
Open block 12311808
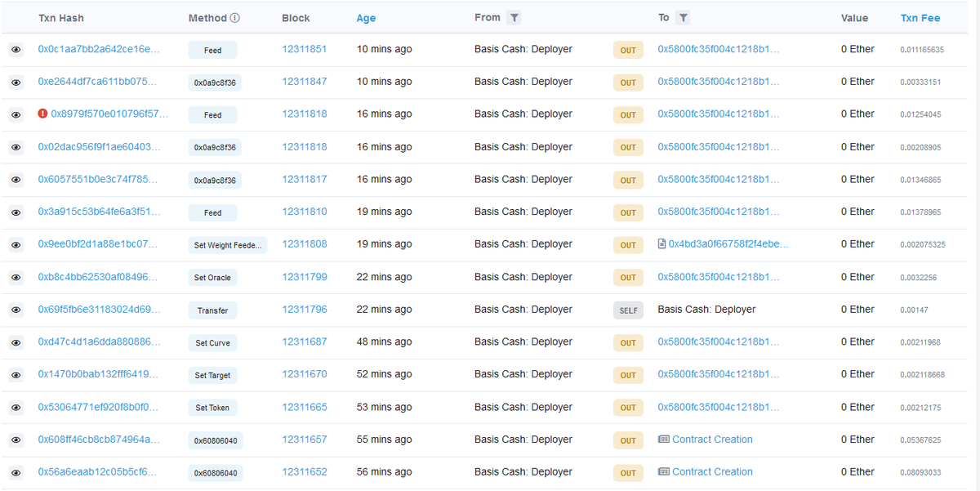point(305,244)
